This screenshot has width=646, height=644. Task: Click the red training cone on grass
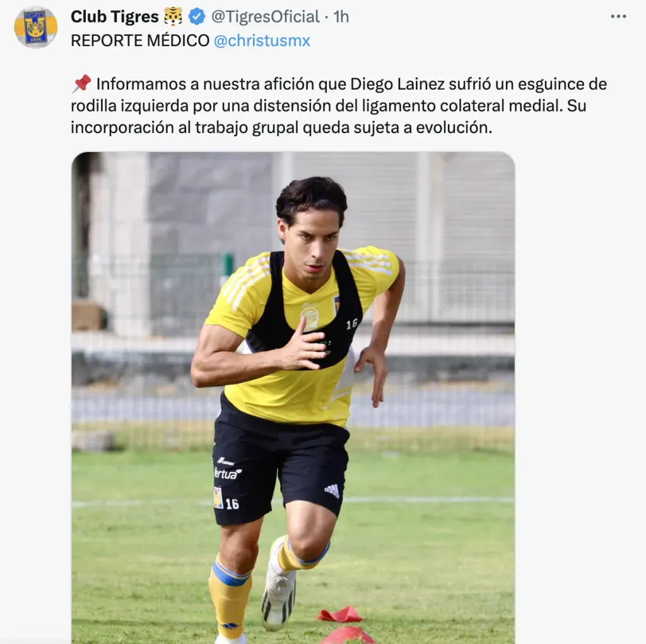(x=340, y=614)
